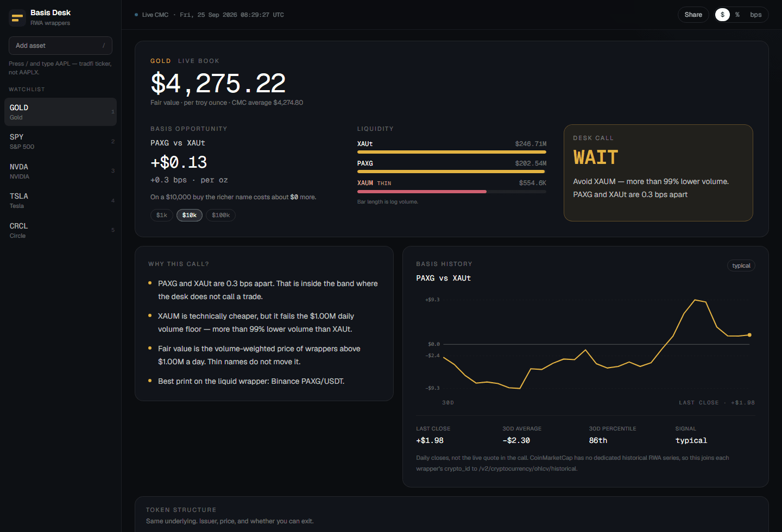Image resolution: width=782 pixels, height=532 pixels.
Task: Click the 86th percentile value
Action: pyautogui.click(x=598, y=441)
